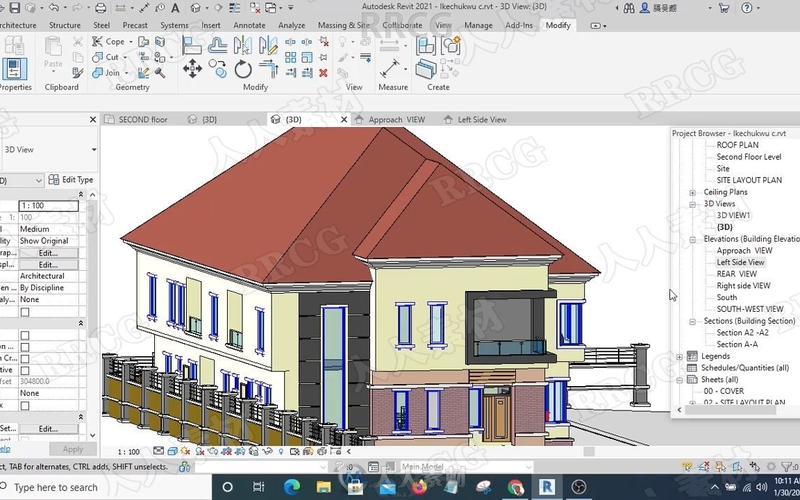The width and height of the screenshot is (800, 500).
Task: Select the Rotate tool
Action: point(243,69)
